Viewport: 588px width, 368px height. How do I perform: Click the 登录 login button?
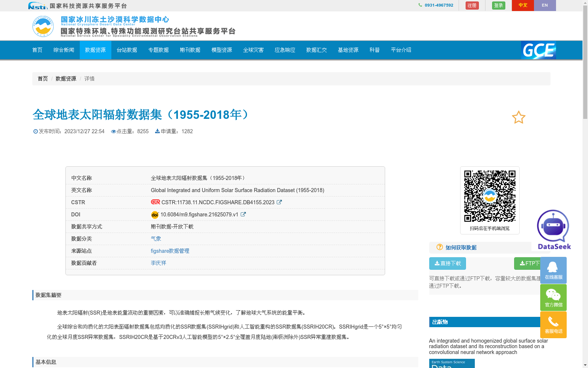[x=498, y=6]
